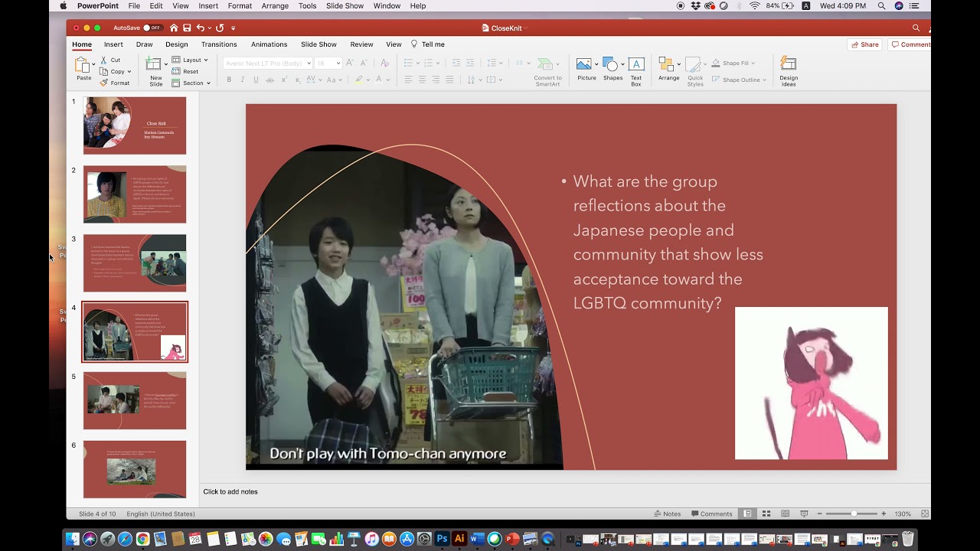Screen dimensions: 980x551
Task: Open the Shapes gallery
Action: click(x=612, y=69)
